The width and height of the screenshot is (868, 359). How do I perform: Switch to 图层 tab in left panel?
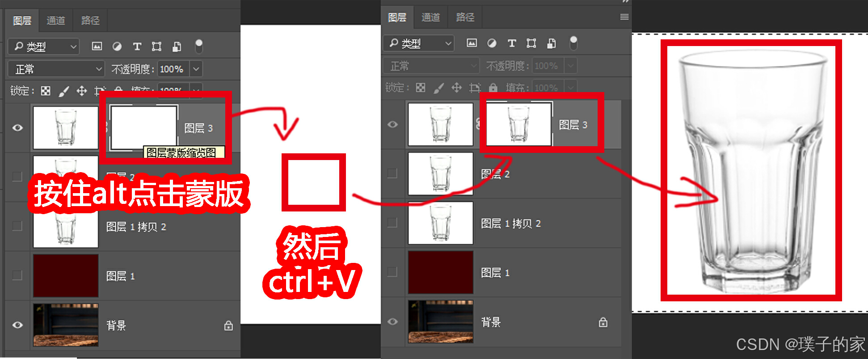pyautogui.click(x=22, y=21)
